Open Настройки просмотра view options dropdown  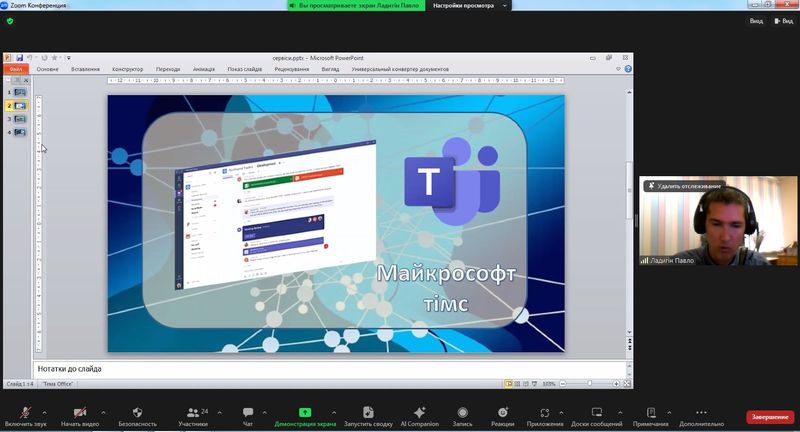[468, 6]
